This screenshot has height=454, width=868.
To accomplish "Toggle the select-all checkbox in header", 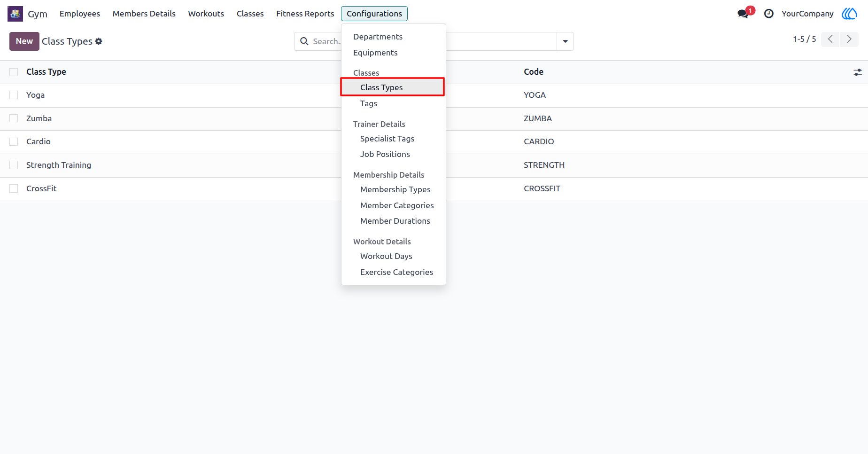I will pos(14,72).
